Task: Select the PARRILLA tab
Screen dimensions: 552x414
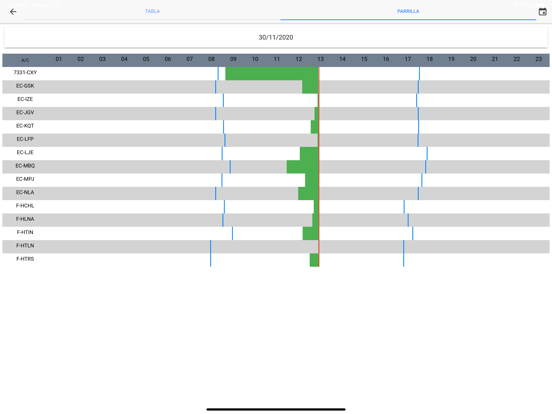Action: coord(408,11)
